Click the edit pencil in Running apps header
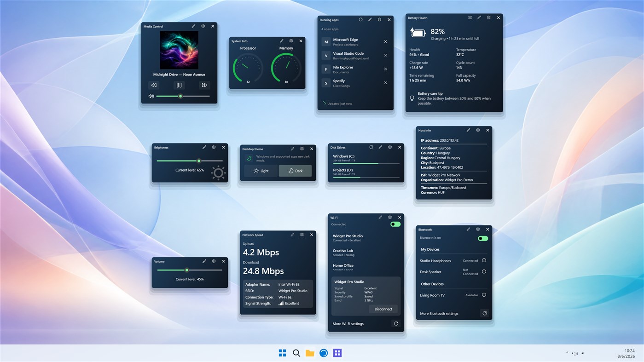The image size is (644, 362). (x=370, y=20)
